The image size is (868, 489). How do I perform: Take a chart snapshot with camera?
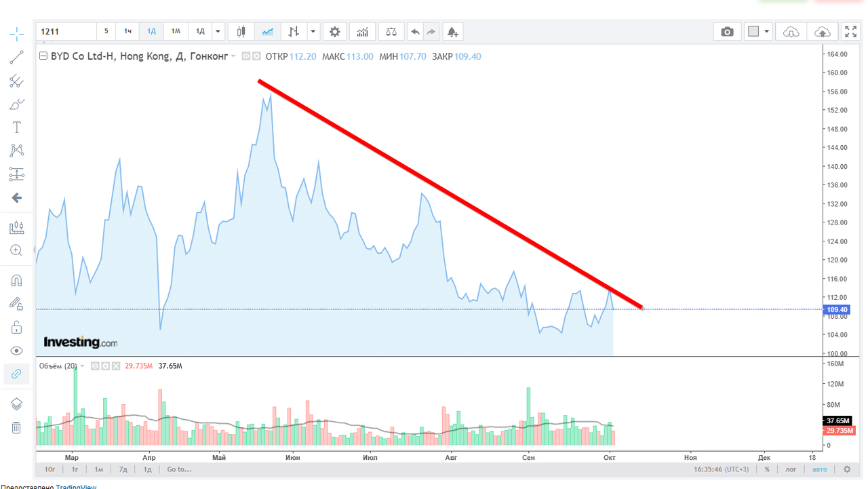727,31
